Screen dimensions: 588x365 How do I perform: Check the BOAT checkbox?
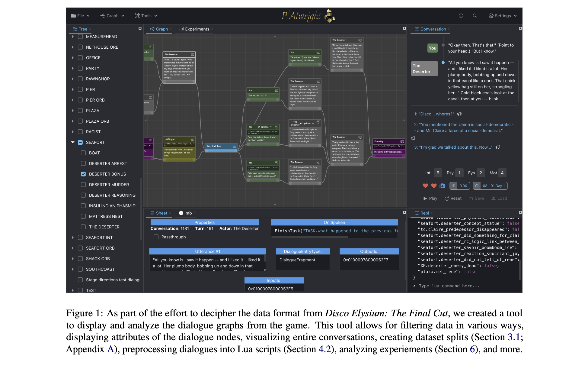[83, 153]
